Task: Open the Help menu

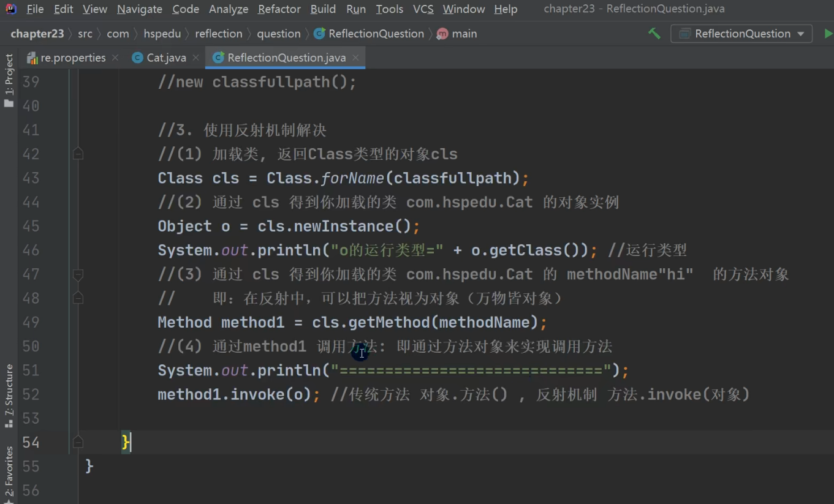Action: (x=506, y=9)
